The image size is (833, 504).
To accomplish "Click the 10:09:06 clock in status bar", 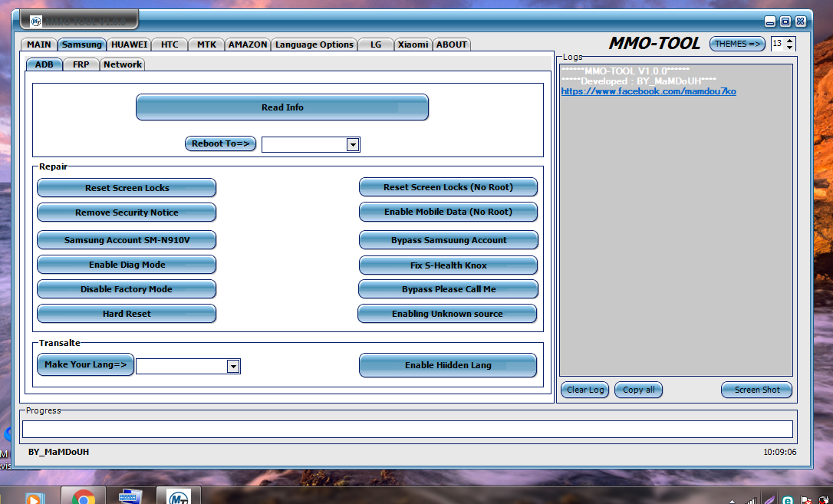I will tap(780, 452).
